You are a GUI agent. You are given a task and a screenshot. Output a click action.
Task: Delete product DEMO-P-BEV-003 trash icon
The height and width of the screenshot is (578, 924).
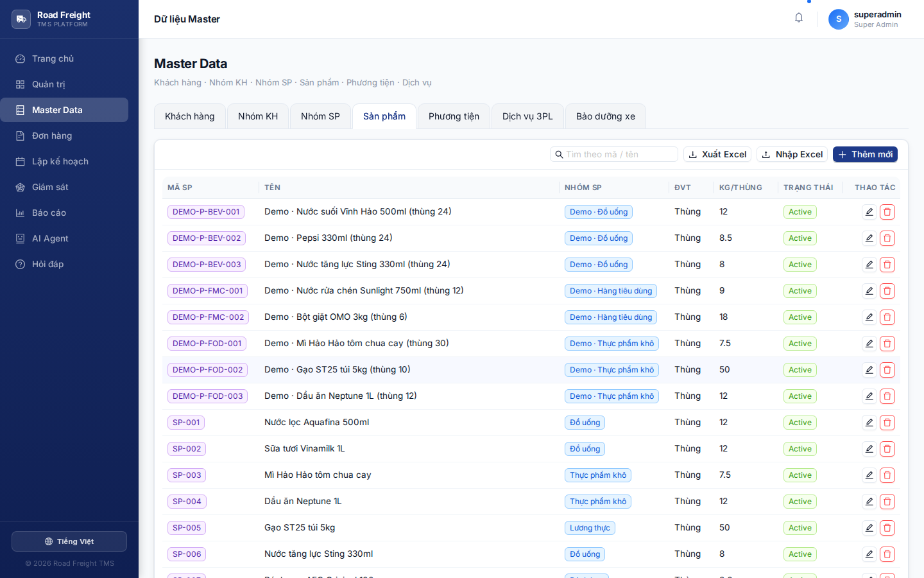coord(887,265)
